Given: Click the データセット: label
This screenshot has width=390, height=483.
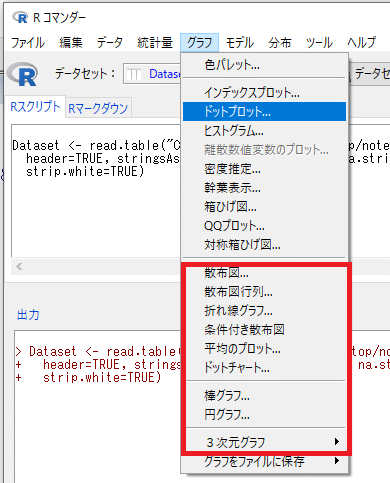Looking at the screenshot, I should (x=85, y=74).
